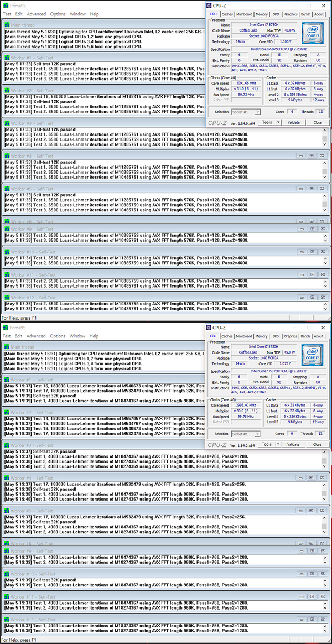Click Worker #1 icon in Prime95 running 960K tests

pyautogui.click(x=7, y=380)
